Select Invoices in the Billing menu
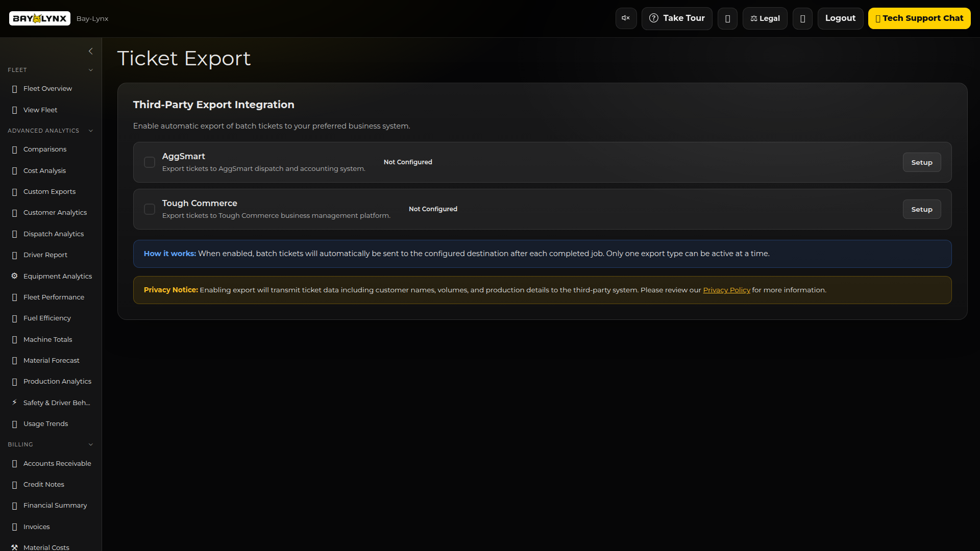 36,527
